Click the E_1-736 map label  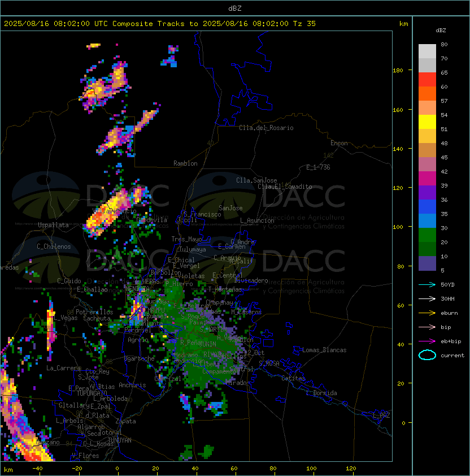click(318, 167)
